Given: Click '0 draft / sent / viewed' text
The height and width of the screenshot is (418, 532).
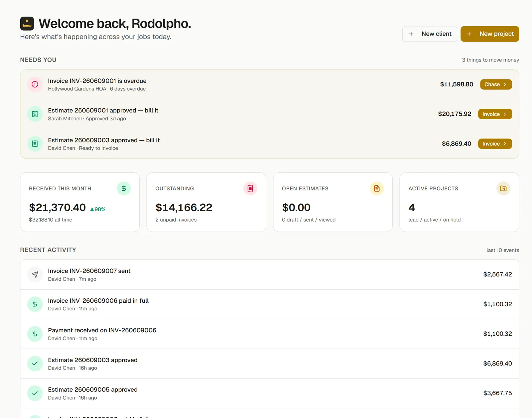Looking at the screenshot, I should [309, 220].
